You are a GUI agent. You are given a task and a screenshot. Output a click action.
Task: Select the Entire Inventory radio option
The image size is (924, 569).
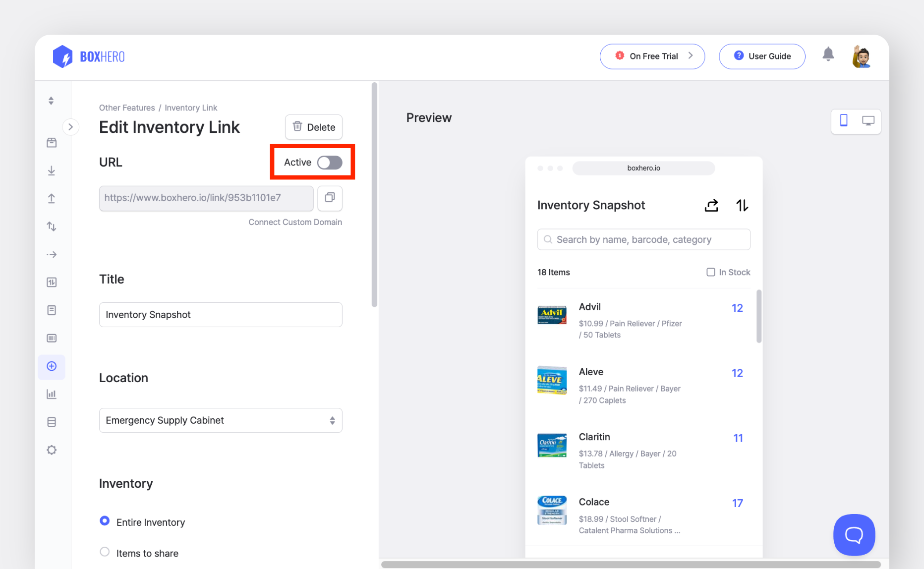click(x=105, y=521)
